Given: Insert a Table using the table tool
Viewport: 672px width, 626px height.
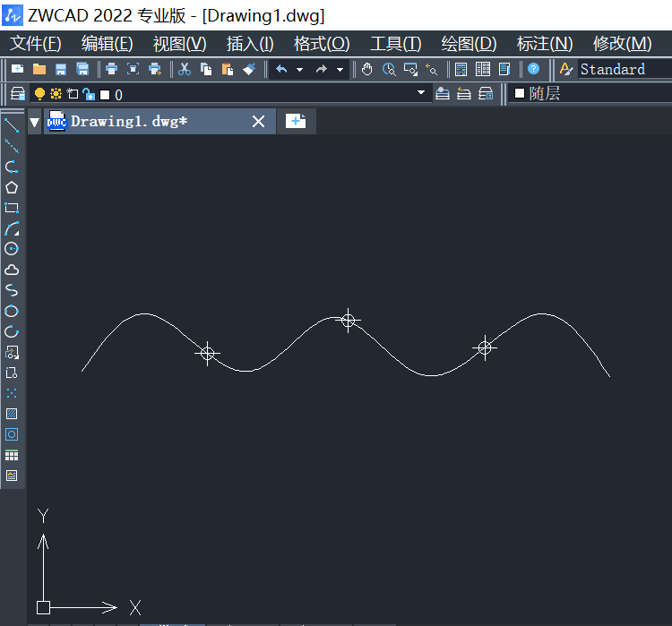Looking at the screenshot, I should pyautogui.click(x=12, y=455).
